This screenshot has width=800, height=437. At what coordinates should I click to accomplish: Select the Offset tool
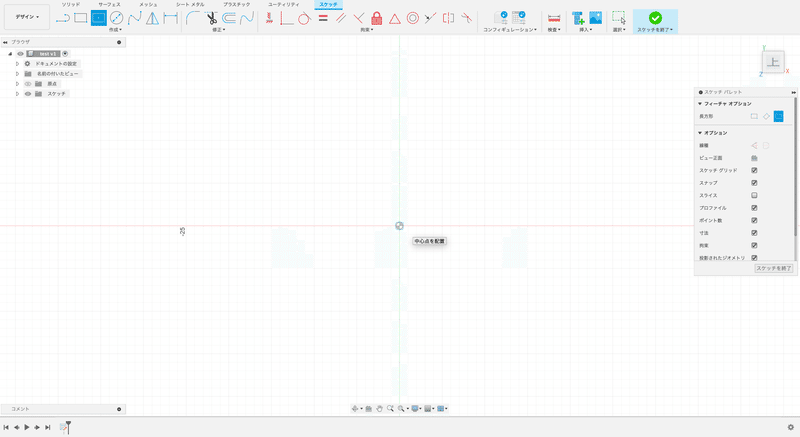click(229, 18)
